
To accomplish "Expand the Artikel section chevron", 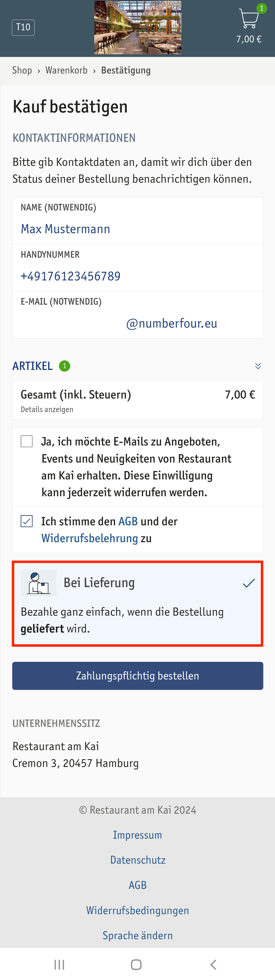I will pos(258,366).
